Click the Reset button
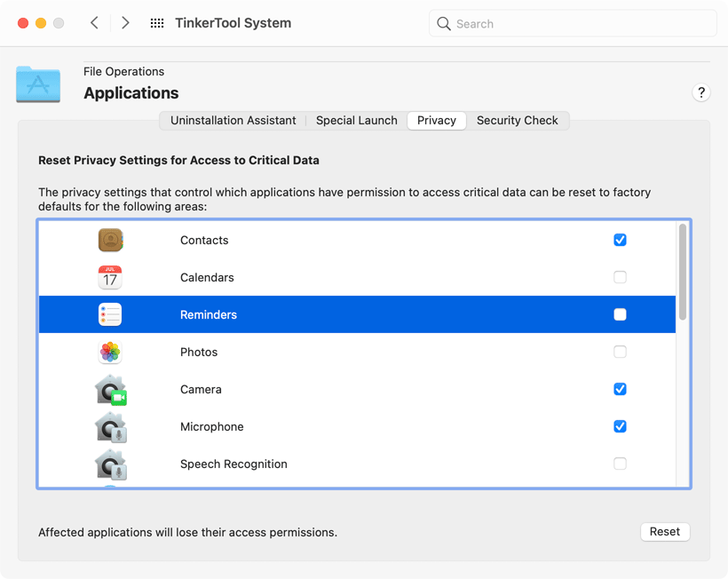Screen dimensions: 728x579 [665, 532]
